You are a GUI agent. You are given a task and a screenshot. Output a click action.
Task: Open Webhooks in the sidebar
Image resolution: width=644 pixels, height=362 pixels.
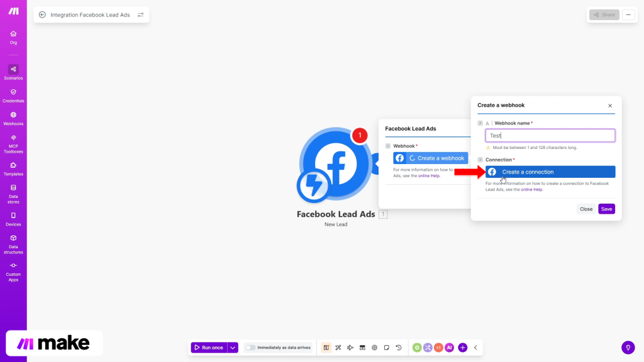coord(13,119)
